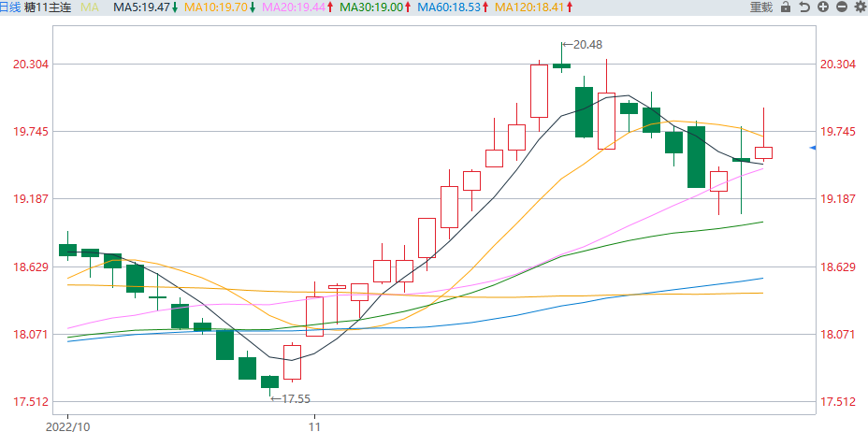
Task: Toggle the MA10:19.70 indicator line
Action: 220,7
